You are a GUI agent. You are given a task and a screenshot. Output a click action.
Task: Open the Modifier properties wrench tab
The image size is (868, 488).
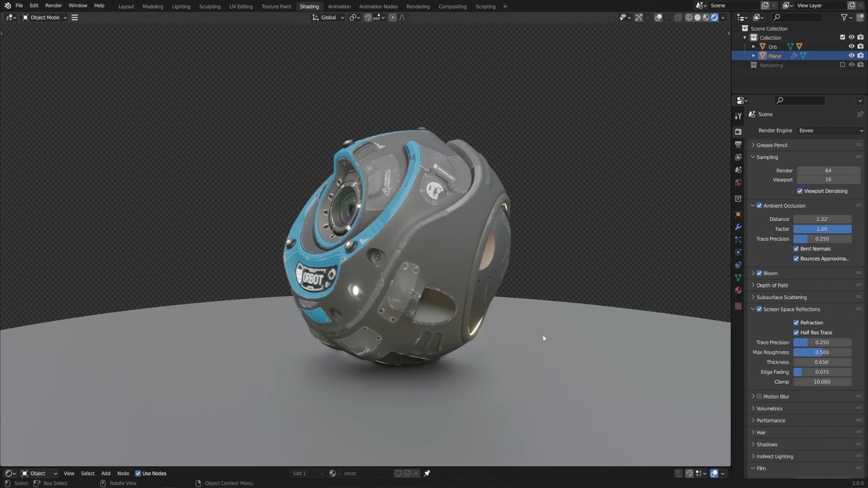738,226
